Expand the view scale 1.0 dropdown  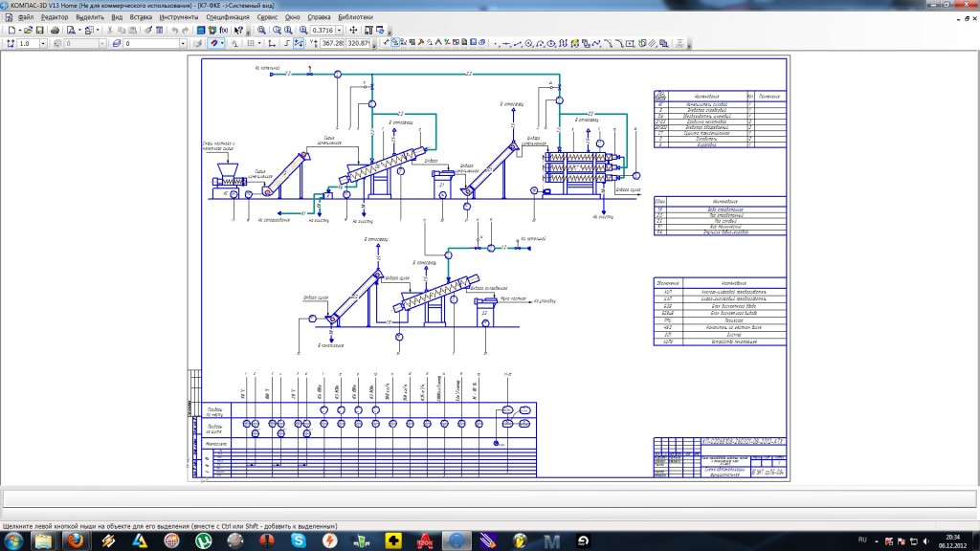[x=43, y=44]
